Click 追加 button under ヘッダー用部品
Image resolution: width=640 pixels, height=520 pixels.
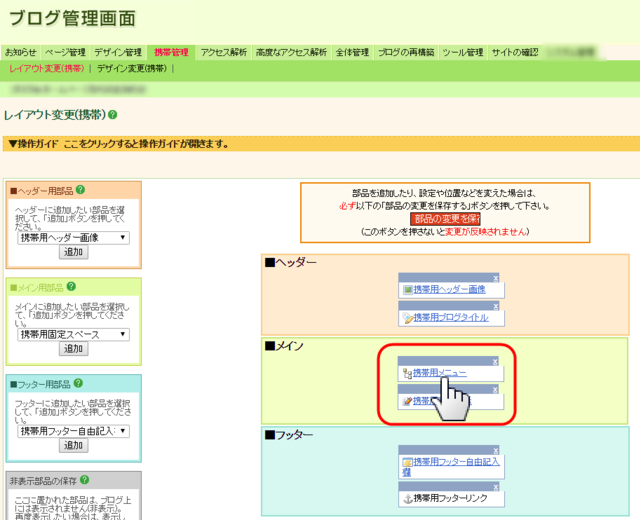coord(74,252)
